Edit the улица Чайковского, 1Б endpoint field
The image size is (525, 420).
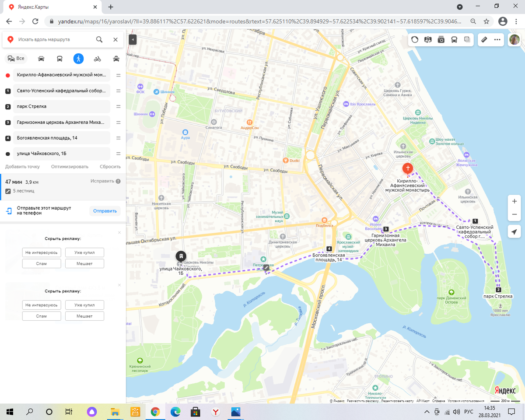(x=62, y=154)
